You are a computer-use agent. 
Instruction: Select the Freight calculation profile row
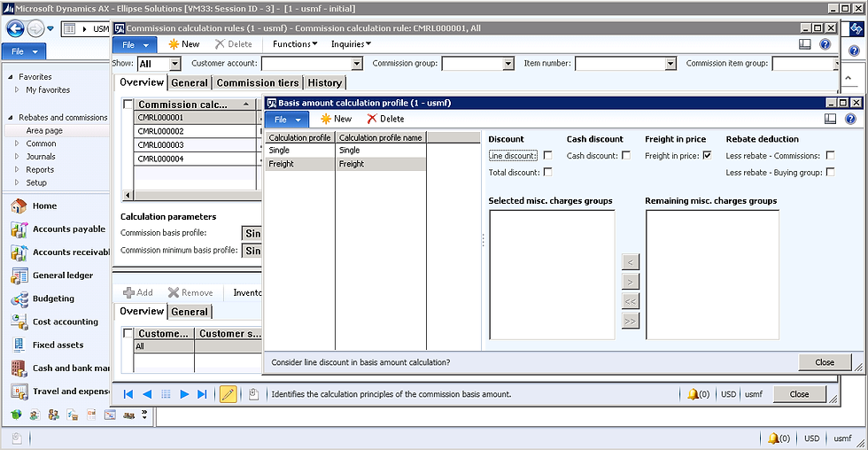point(345,164)
